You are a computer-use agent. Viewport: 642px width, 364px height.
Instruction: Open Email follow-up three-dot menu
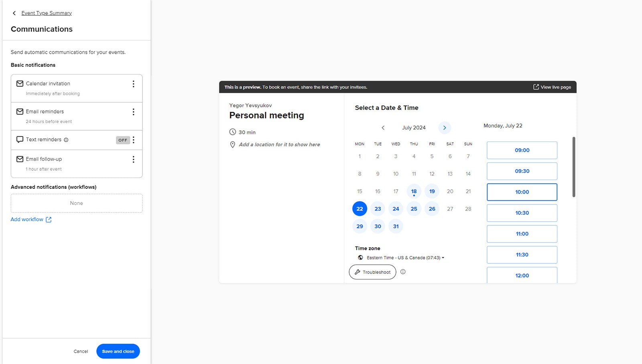(x=134, y=160)
